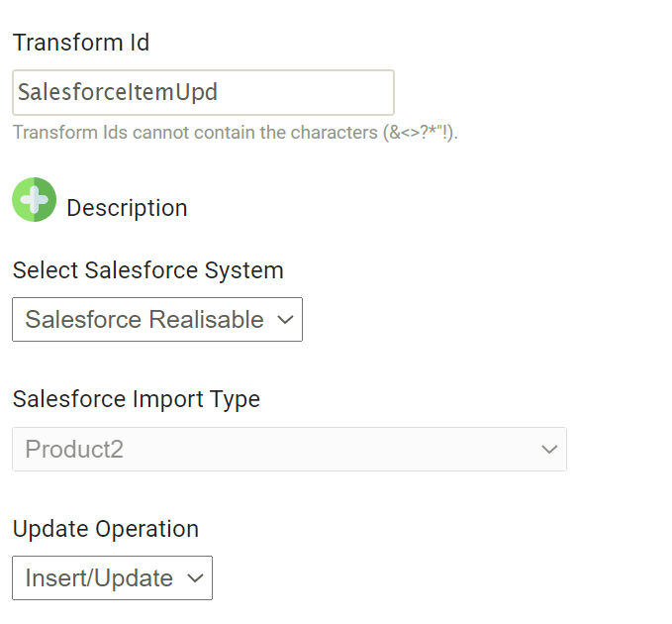The width and height of the screenshot is (672, 624).
Task: Select the Salesforce Realisable value text
Action: click(144, 320)
